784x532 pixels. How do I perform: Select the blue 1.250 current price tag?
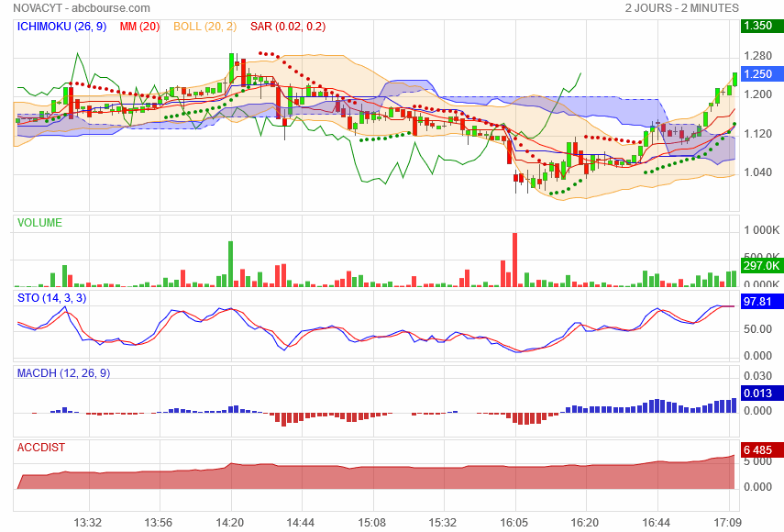[x=762, y=74]
